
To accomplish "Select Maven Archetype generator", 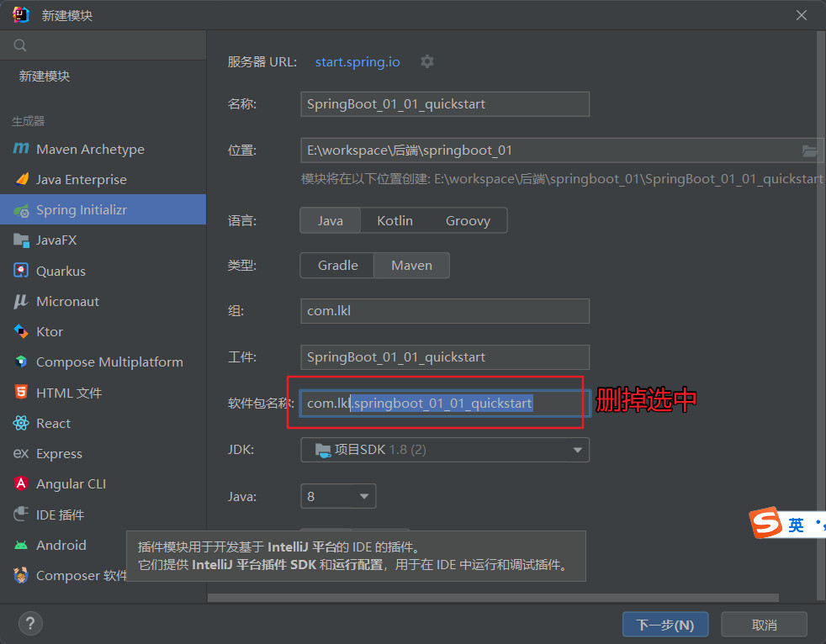I will tap(103, 149).
